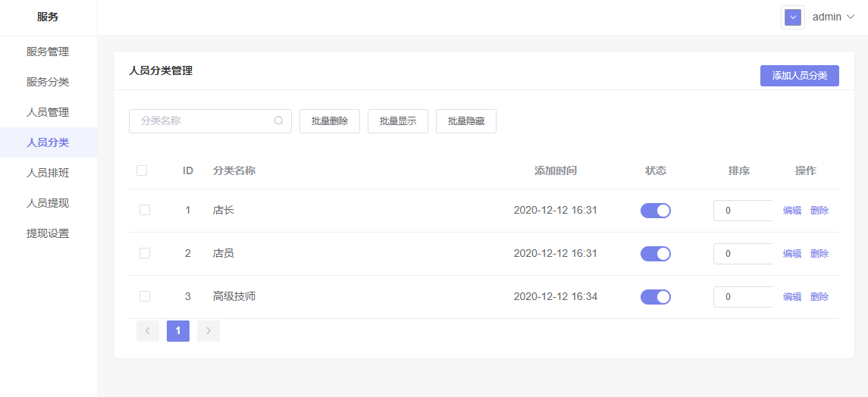Go to previous page arrow
This screenshot has height=397, width=868.
click(148, 331)
